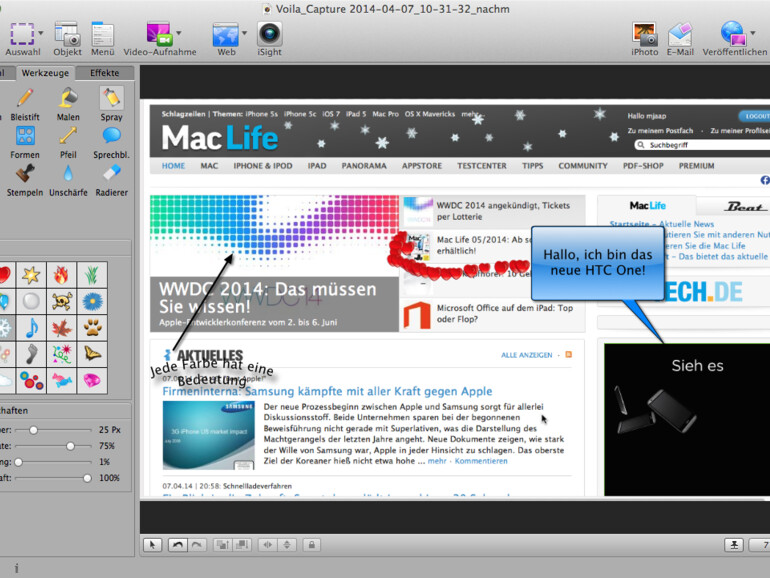Click the bring-forward layer button

[x=223, y=545]
